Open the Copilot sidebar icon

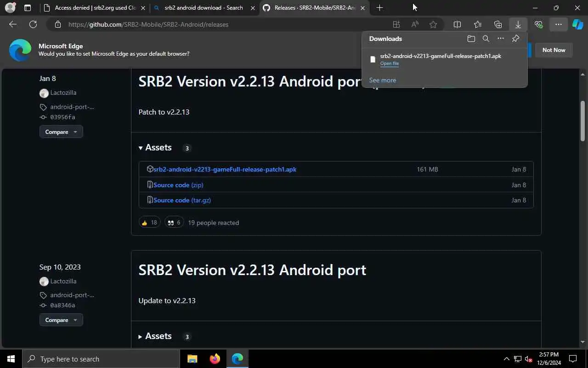tap(577, 24)
